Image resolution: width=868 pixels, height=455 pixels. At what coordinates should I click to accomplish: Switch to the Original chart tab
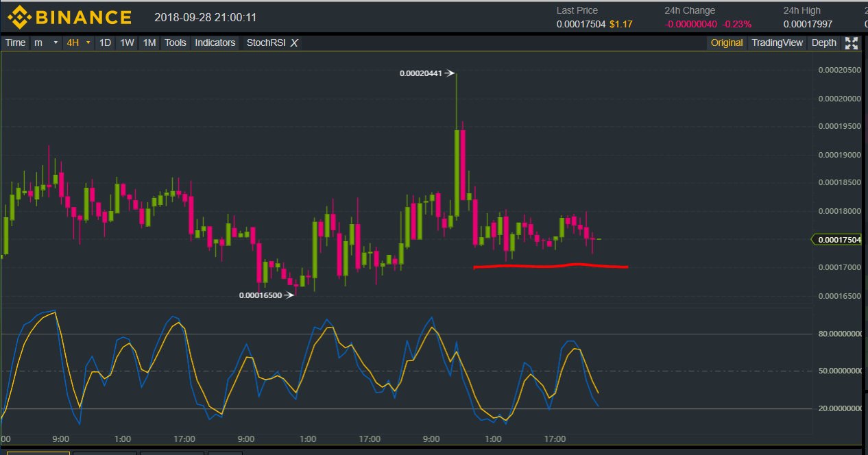point(726,42)
